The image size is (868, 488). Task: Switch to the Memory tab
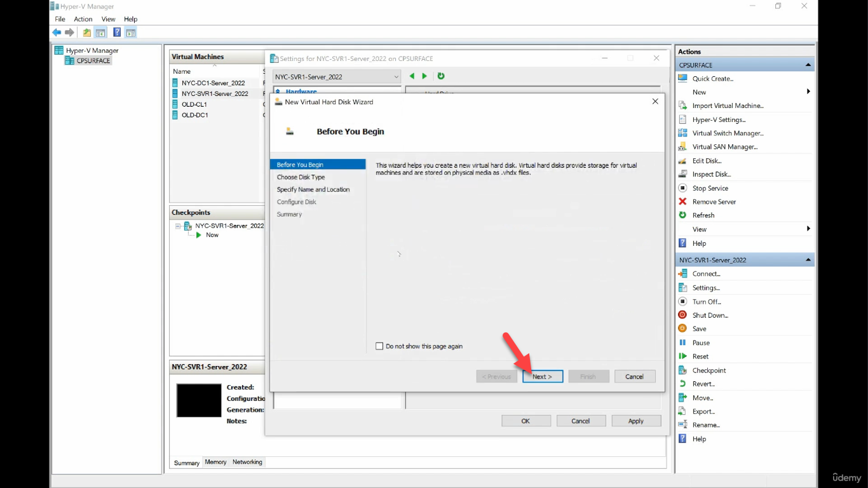pos(215,462)
